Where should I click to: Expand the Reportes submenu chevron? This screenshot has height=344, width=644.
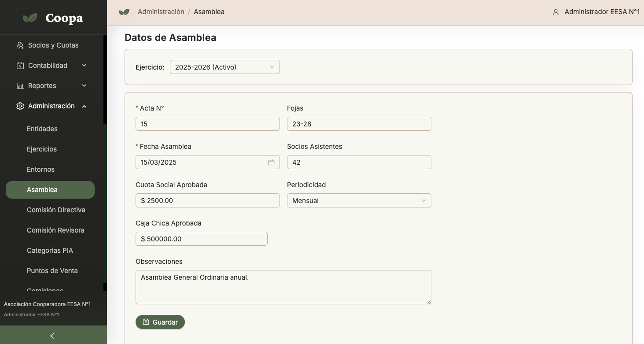pos(84,86)
